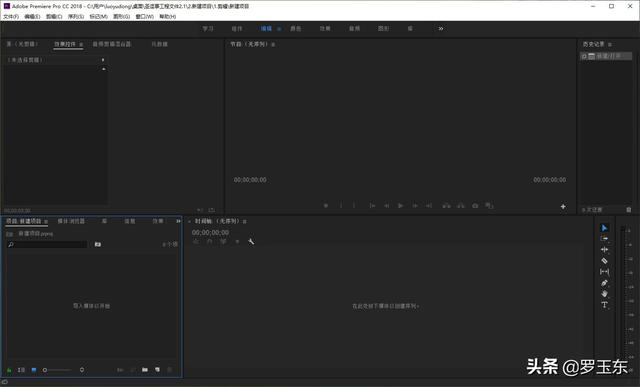Screen dimensions: 640x387
Task: Click thumbnail zoom slider in Project panel
Action: (58, 370)
